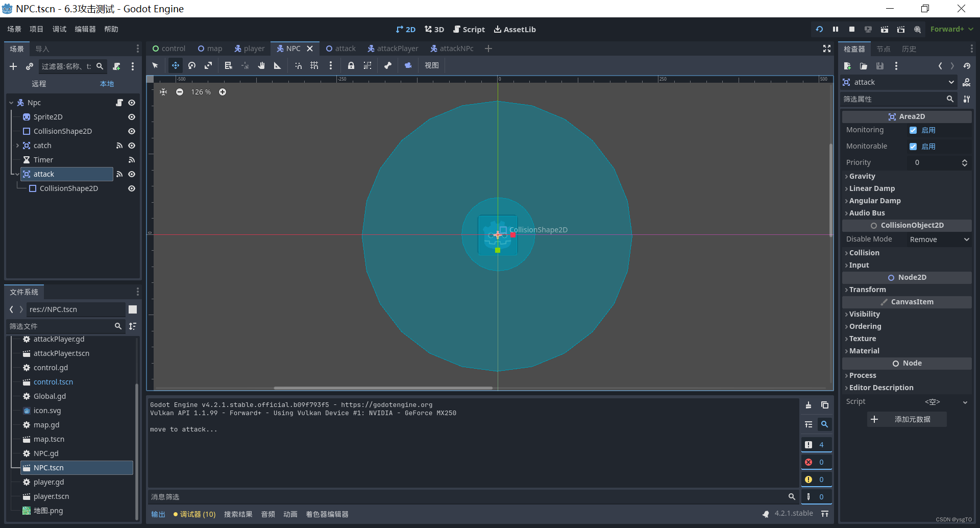The width and height of the screenshot is (980, 528).
Task: Run the current scene with the clapperboard play icon
Action: [x=885, y=29]
